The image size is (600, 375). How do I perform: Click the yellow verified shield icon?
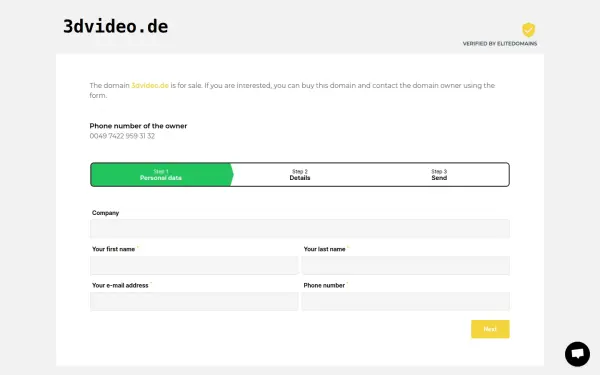[x=528, y=29]
